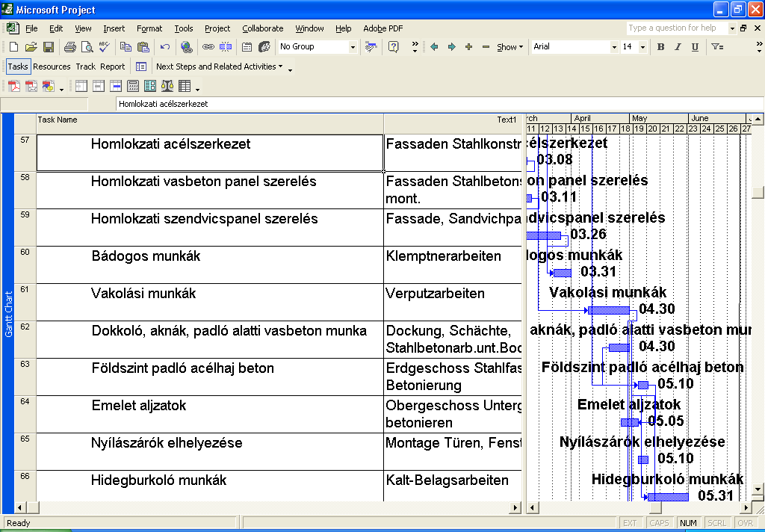Select row header 62

point(25,339)
